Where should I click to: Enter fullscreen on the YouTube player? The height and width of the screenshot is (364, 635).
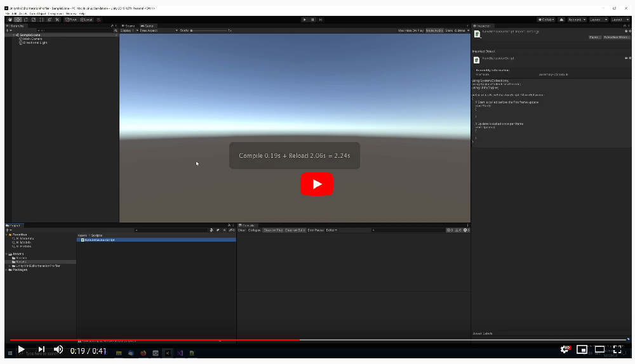click(x=617, y=349)
